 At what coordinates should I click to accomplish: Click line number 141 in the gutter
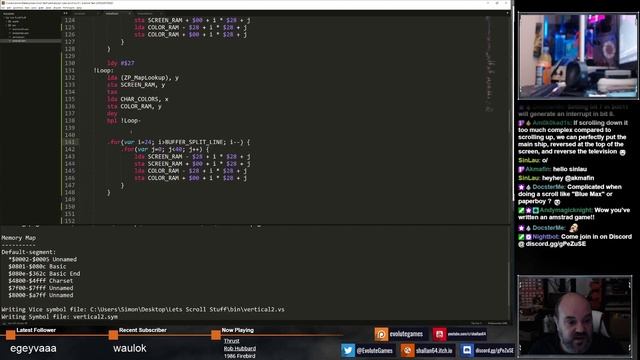pyautogui.click(x=70, y=142)
